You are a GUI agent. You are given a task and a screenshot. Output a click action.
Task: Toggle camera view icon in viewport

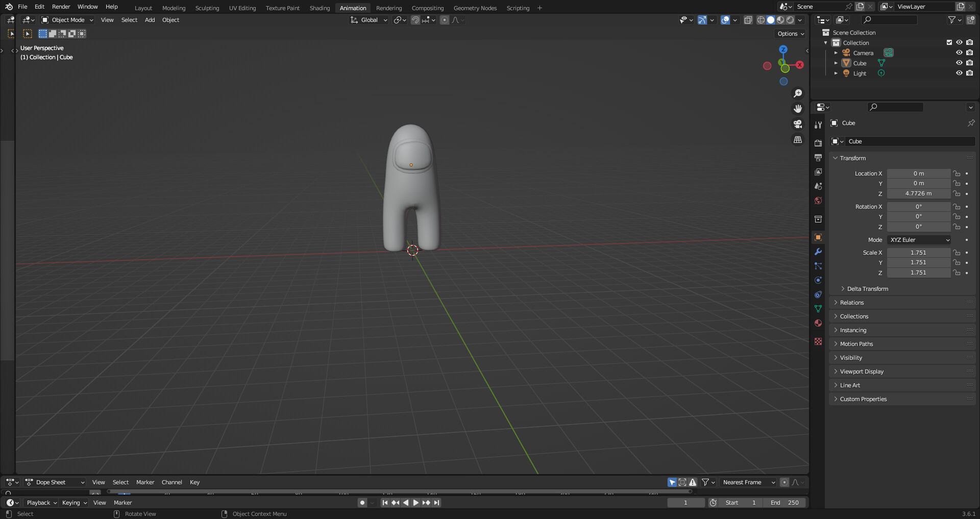click(x=797, y=124)
